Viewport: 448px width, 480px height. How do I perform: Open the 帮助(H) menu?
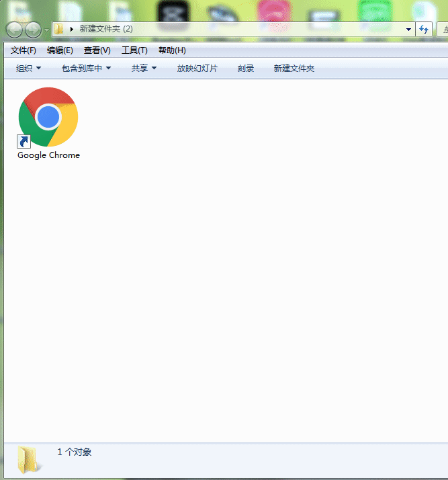[172, 50]
